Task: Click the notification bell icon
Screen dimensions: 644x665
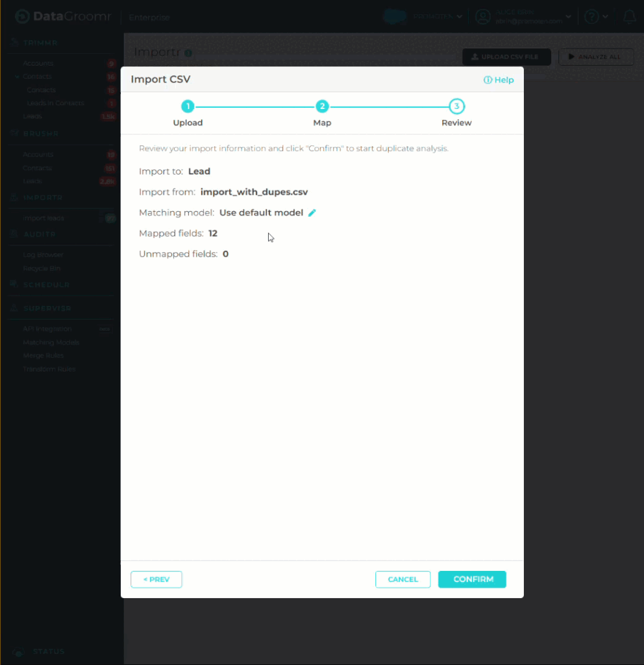Action: (x=628, y=17)
